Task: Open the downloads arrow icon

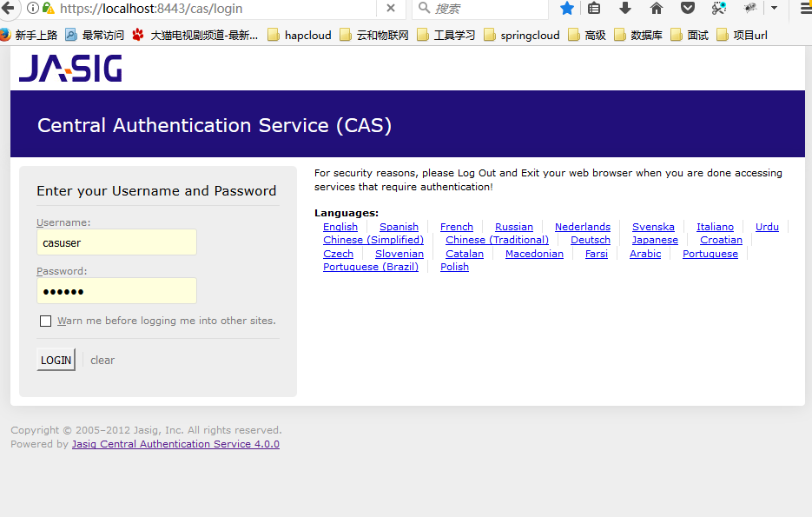Action: coord(625,8)
